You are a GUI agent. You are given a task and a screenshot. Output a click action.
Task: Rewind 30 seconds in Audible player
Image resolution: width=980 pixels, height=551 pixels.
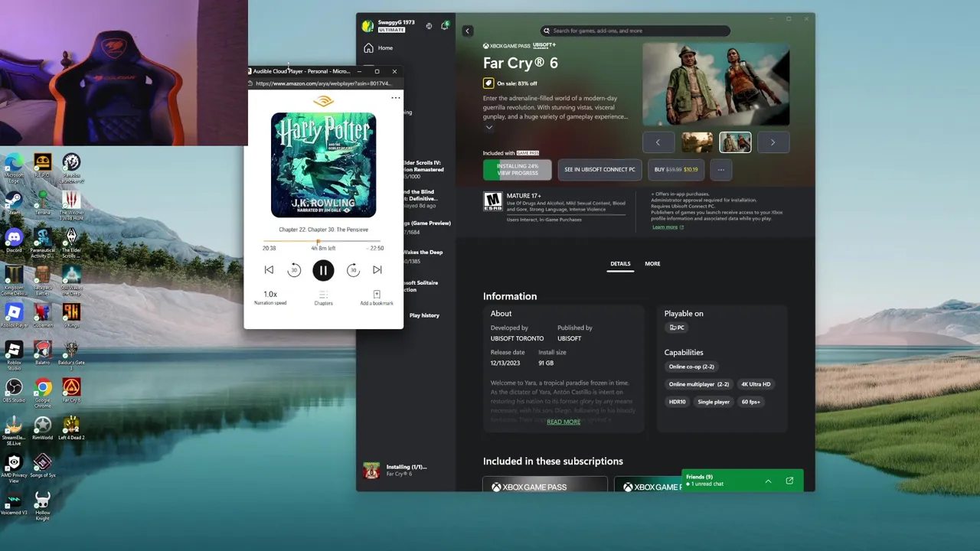(x=294, y=270)
